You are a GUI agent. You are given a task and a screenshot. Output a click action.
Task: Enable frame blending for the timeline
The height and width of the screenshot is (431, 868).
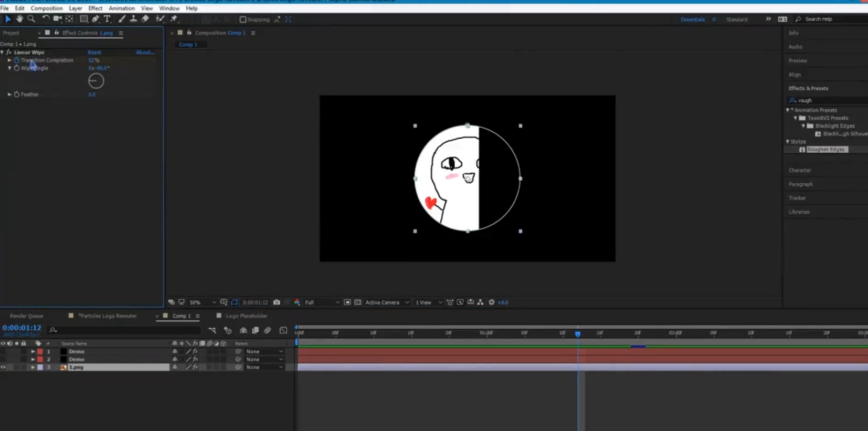coord(256,330)
